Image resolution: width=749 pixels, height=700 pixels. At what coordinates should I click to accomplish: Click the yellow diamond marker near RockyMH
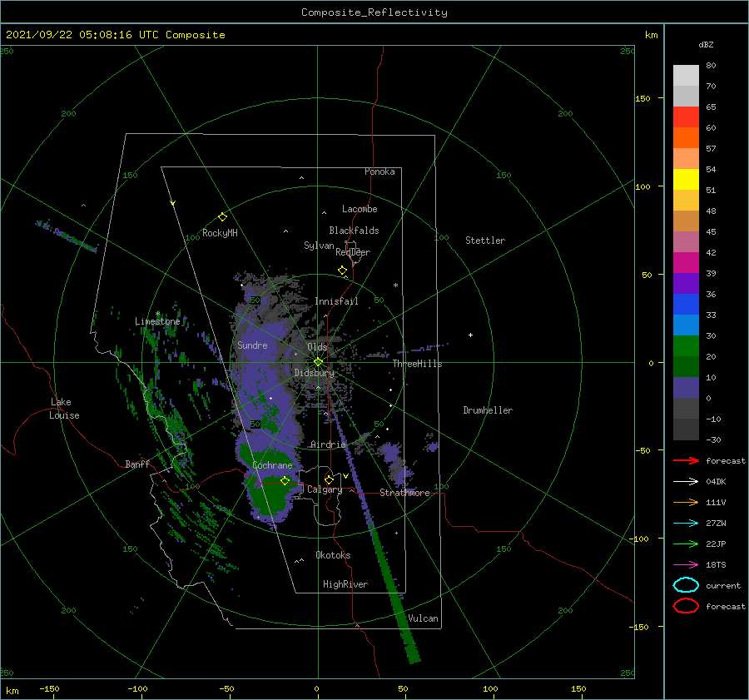click(x=222, y=217)
